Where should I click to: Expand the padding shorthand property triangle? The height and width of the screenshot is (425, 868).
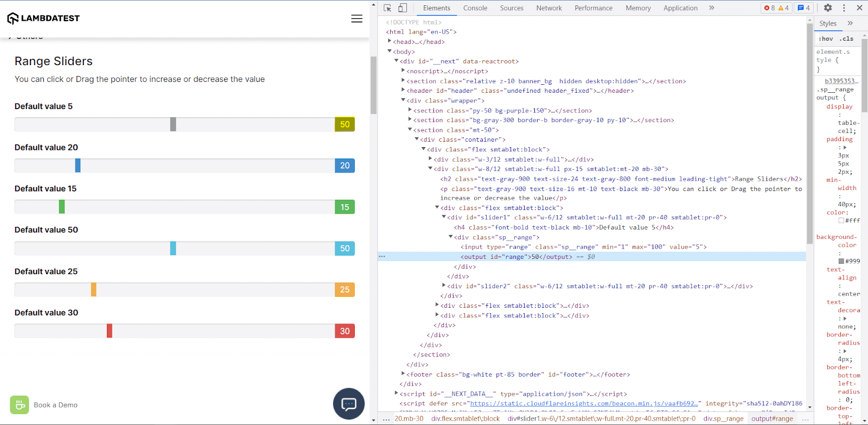[x=845, y=148]
